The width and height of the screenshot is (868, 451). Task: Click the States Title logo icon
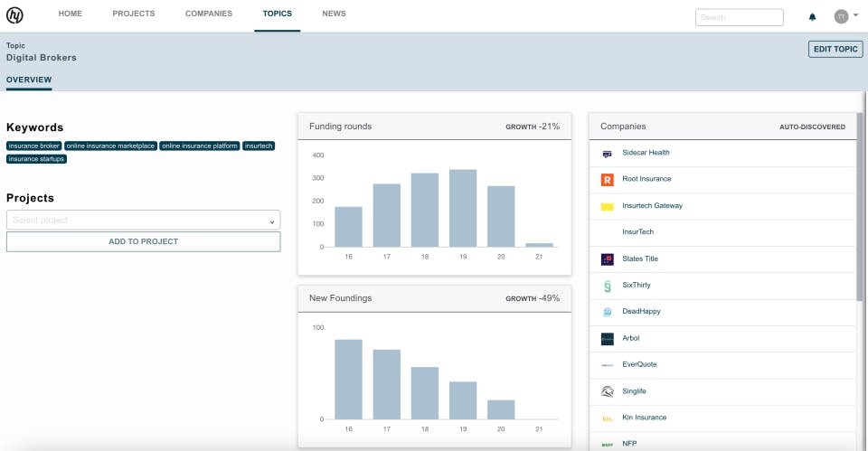[x=608, y=259]
